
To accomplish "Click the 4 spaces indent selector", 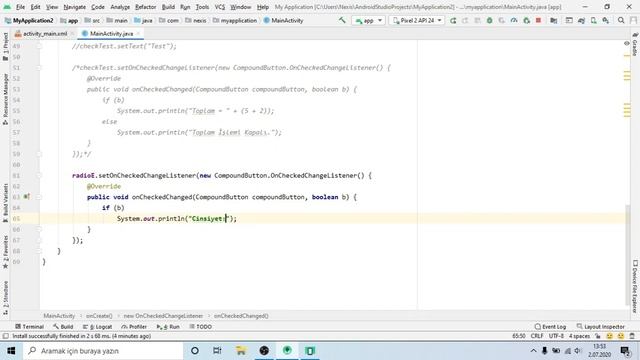I will pyautogui.click(x=579, y=336).
